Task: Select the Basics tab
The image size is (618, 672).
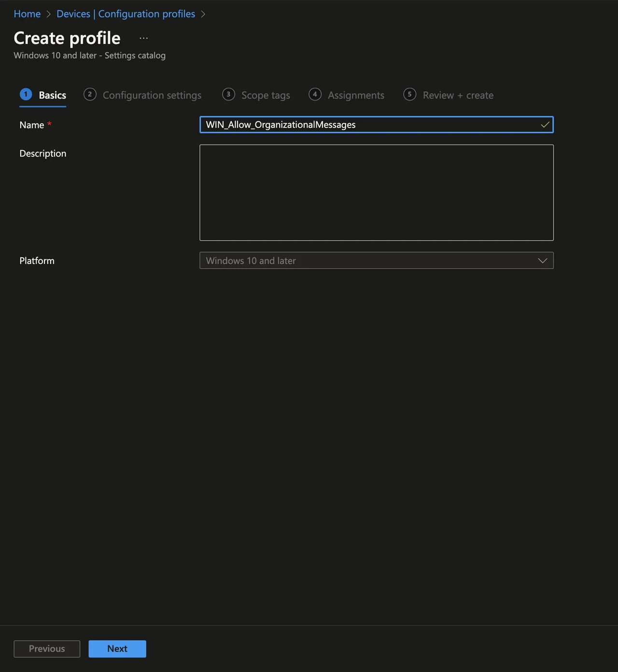Action: click(x=43, y=95)
